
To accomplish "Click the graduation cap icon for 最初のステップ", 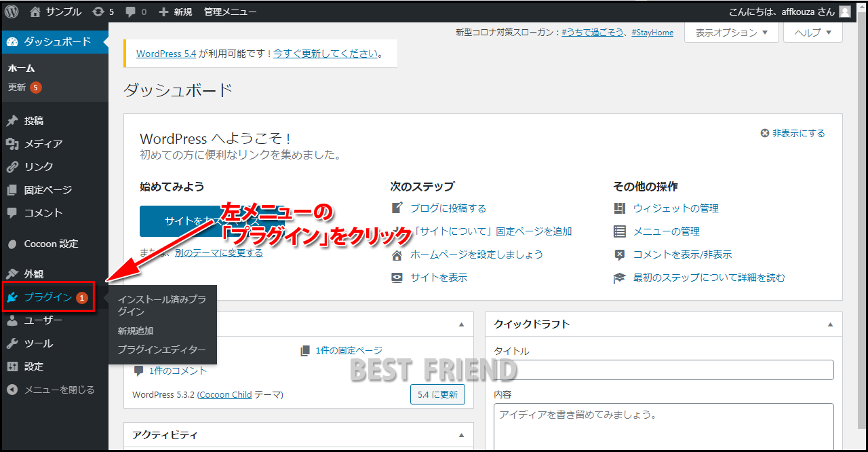I will point(619,278).
